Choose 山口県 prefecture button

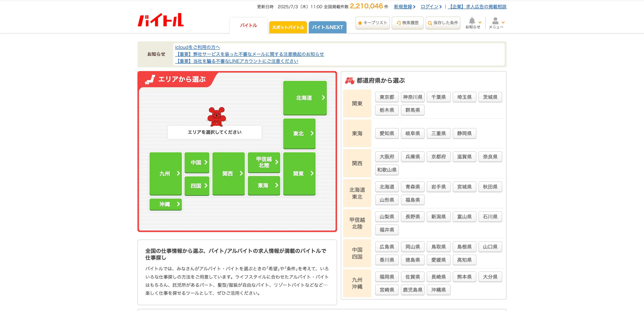tap(490, 247)
